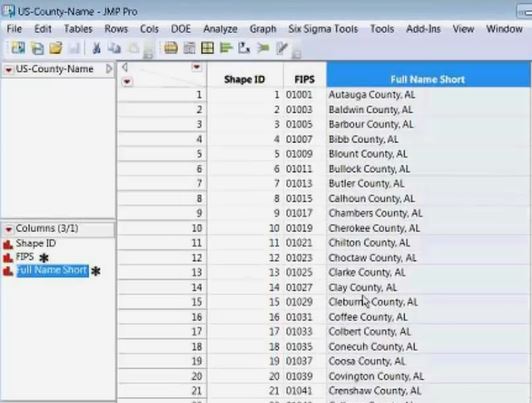532x403 pixels.
Task: Click the Fit Y by X scatter icon
Action: [244, 48]
